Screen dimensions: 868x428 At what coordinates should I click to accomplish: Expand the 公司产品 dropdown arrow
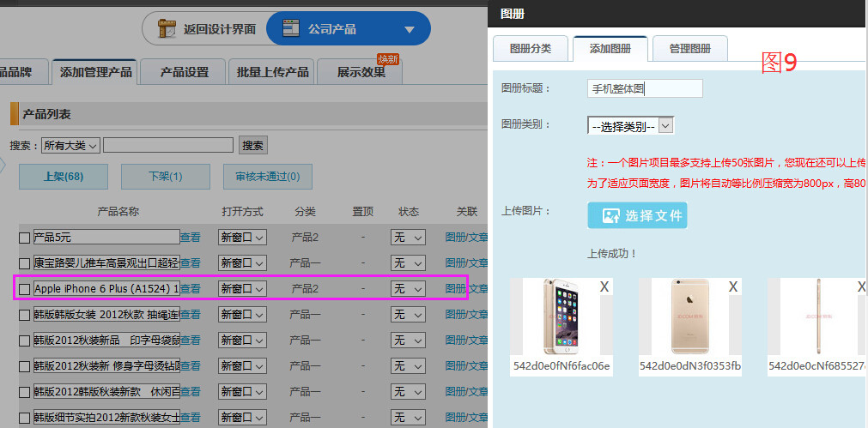[x=409, y=30]
